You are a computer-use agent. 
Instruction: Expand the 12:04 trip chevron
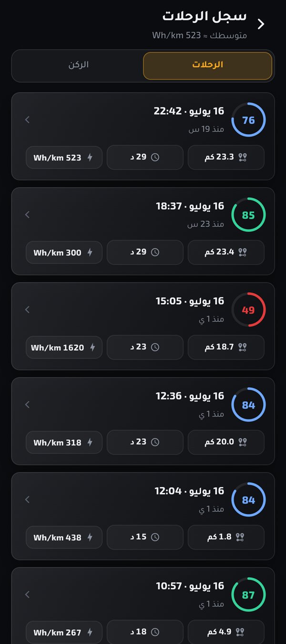(27, 500)
